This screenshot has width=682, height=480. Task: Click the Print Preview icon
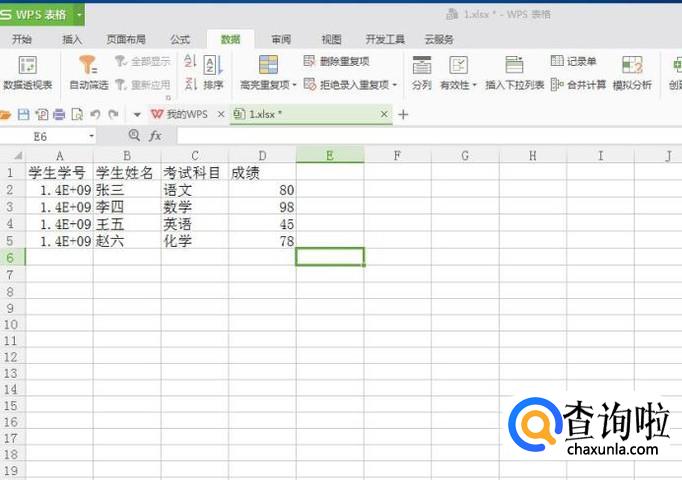point(77,115)
